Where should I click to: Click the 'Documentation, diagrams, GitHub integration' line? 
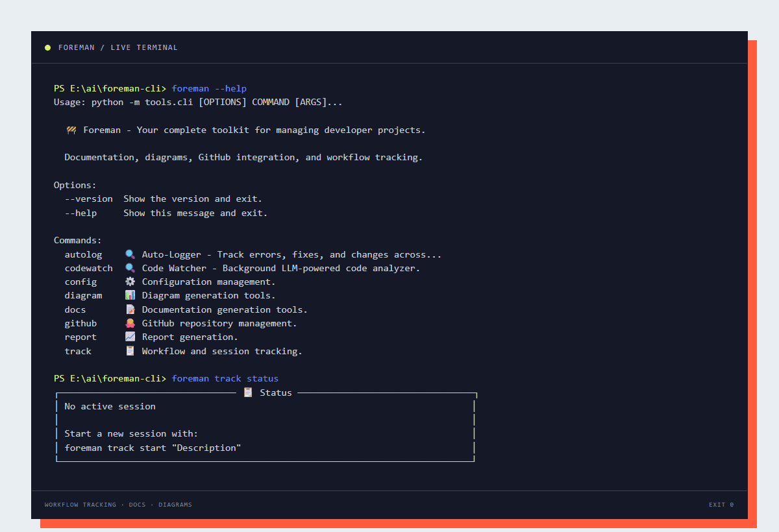pyautogui.click(x=243, y=157)
